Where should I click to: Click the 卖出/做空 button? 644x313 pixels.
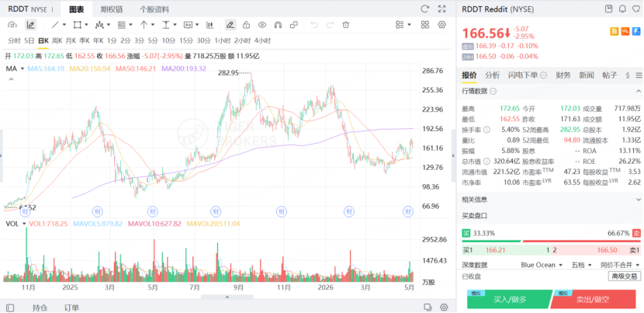point(594,300)
